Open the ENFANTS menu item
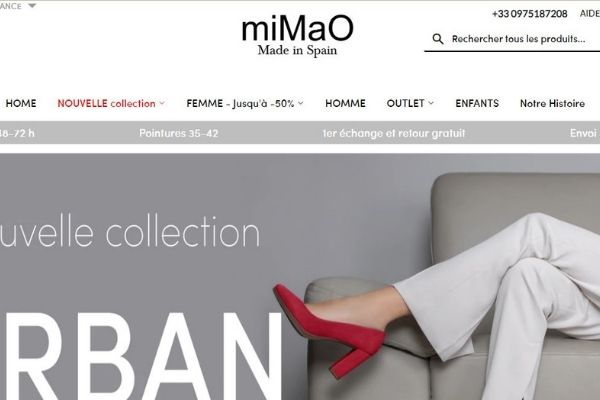600x400 pixels. (477, 103)
